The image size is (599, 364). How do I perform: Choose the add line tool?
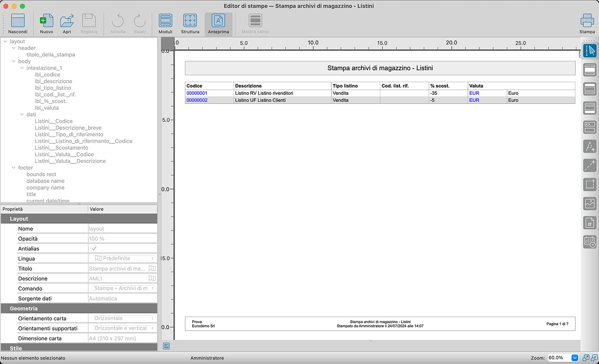(590, 165)
